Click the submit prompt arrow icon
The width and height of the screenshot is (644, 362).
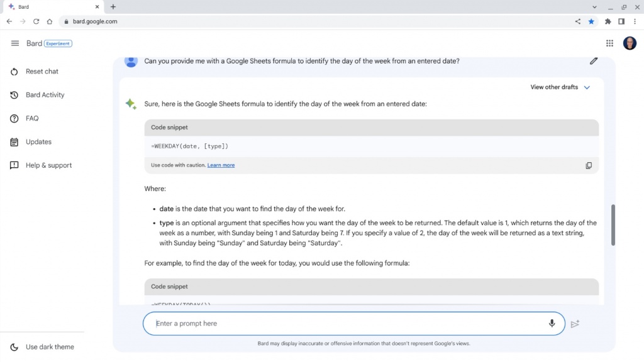[575, 324]
